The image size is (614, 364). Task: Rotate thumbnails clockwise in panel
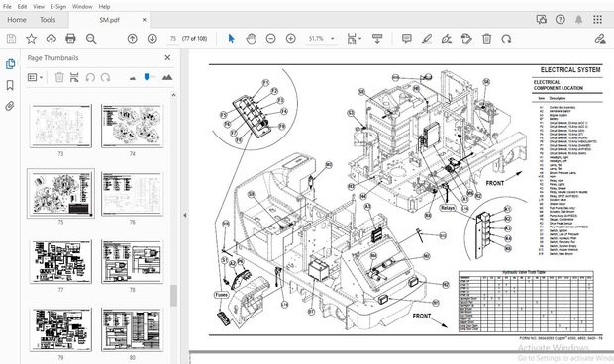(105, 77)
